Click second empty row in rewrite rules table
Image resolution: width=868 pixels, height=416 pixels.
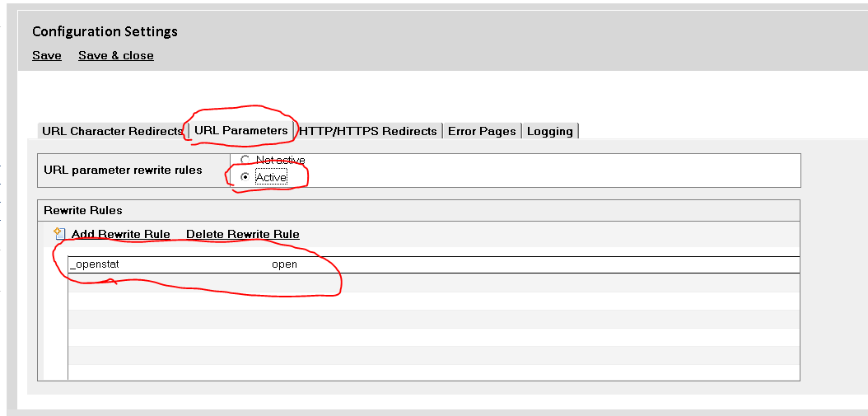click(x=433, y=301)
